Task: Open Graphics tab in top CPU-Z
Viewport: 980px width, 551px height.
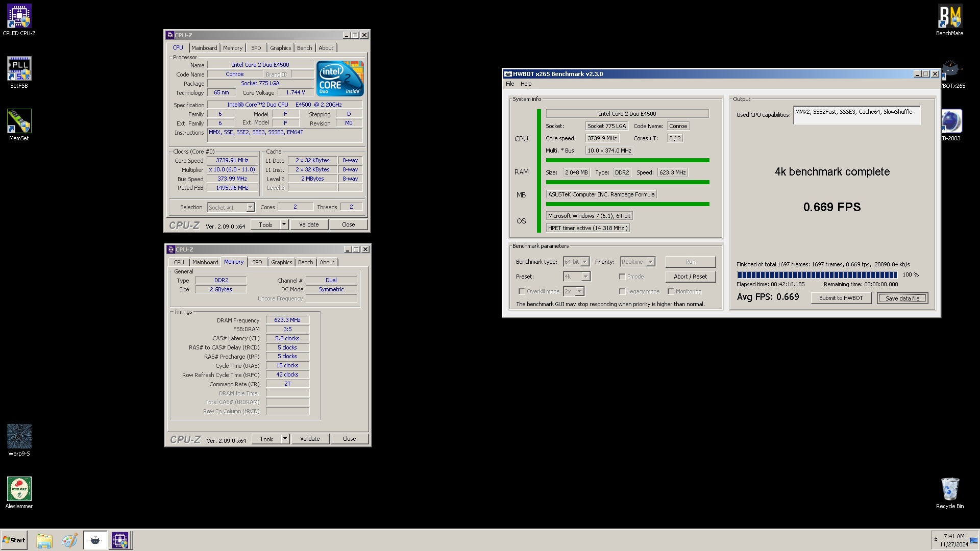Action: (x=280, y=48)
